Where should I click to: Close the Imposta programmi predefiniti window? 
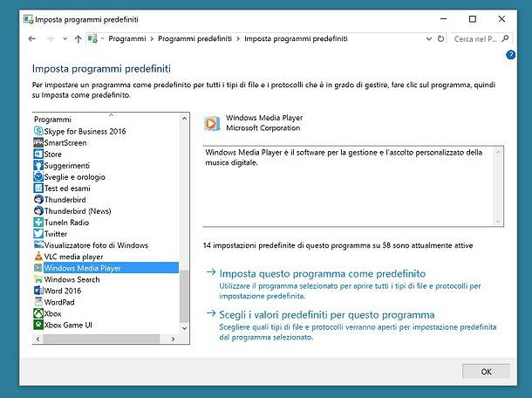click(501, 19)
